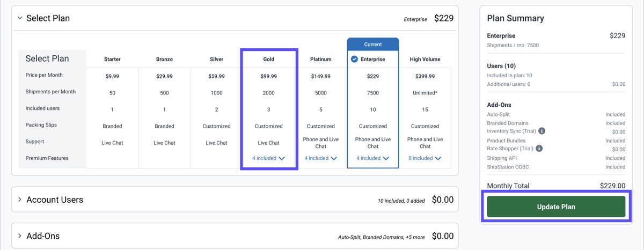Screen dimensions: 644x250
Task: Expand the Account Users section
Action: pyautogui.click(x=20, y=200)
